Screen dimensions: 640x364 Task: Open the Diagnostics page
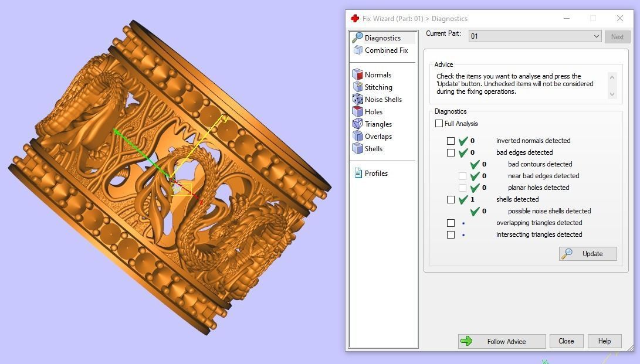coord(382,38)
